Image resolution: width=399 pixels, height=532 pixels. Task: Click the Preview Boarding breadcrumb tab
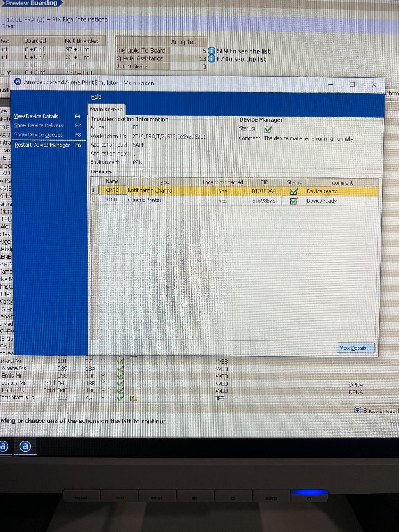(x=31, y=3)
